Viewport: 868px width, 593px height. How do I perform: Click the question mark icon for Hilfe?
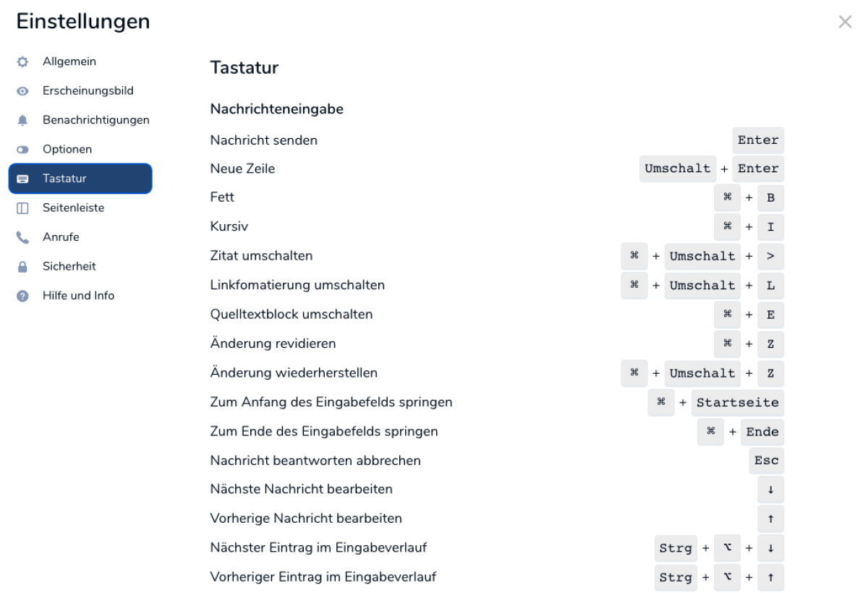[22, 296]
